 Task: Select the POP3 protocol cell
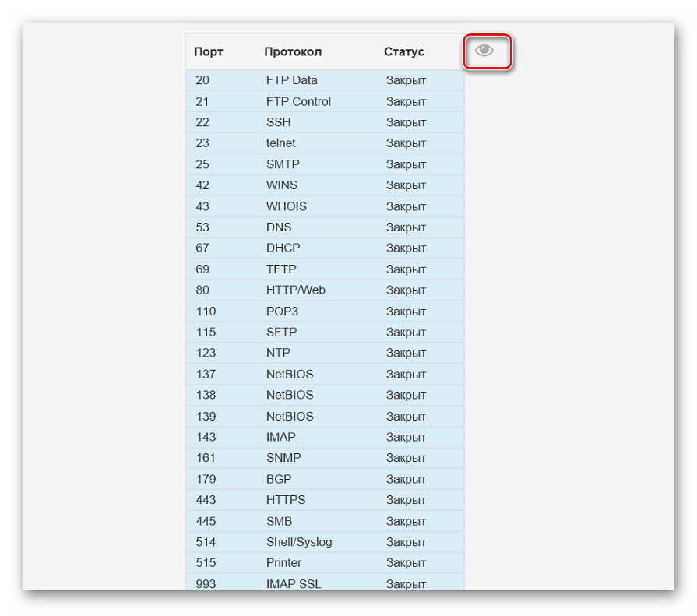(x=282, y=311)
